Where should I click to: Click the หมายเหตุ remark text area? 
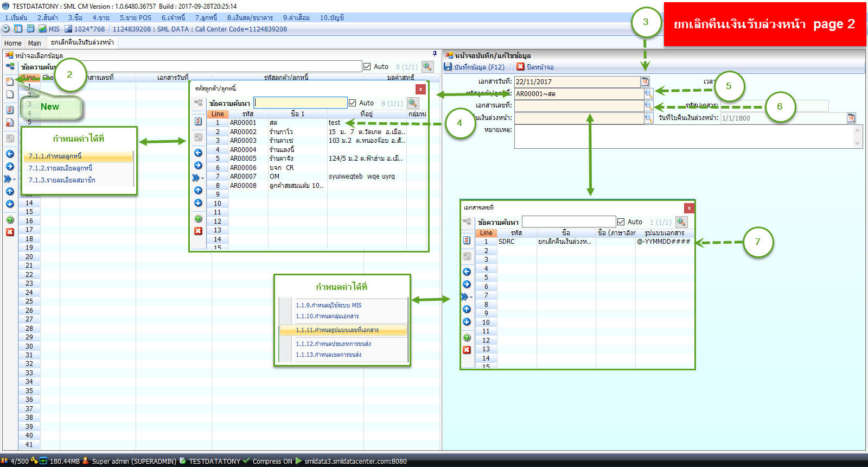[684, 136]
